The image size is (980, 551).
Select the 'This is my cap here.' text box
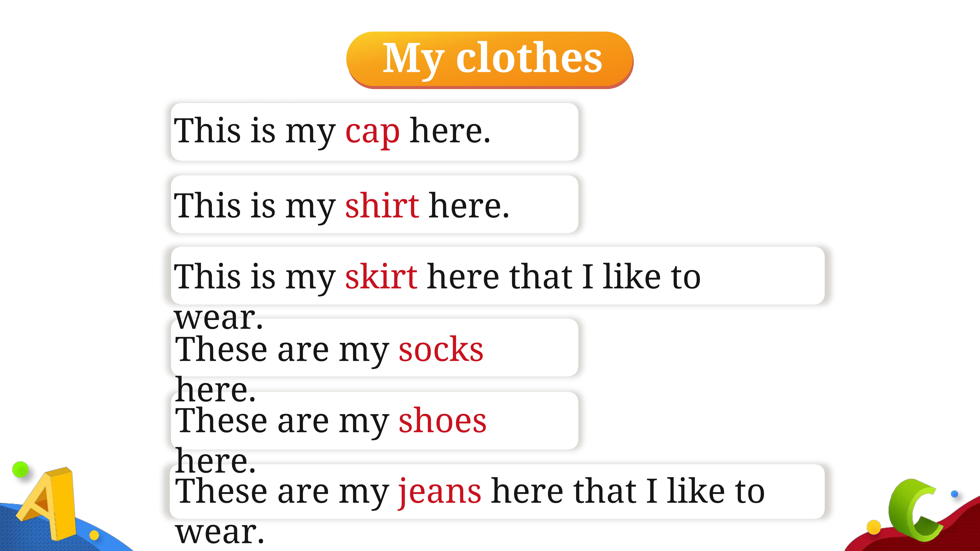coord(375,132)
